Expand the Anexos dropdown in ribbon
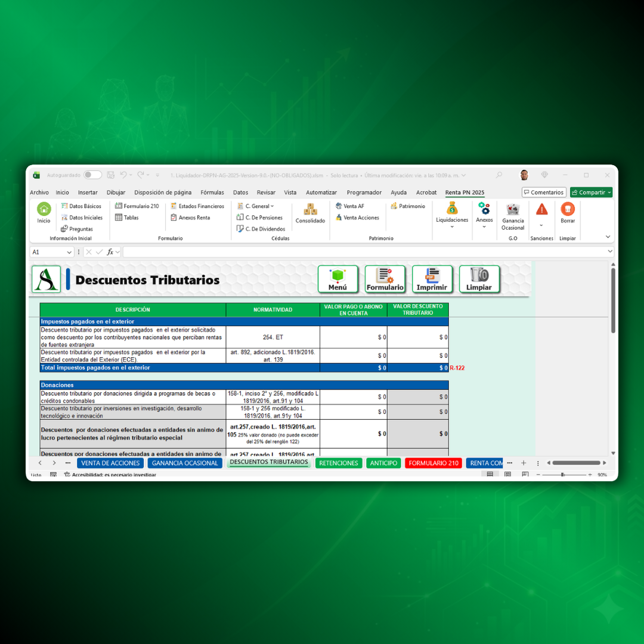The image size is (644, 644). (x=484, y=228)
